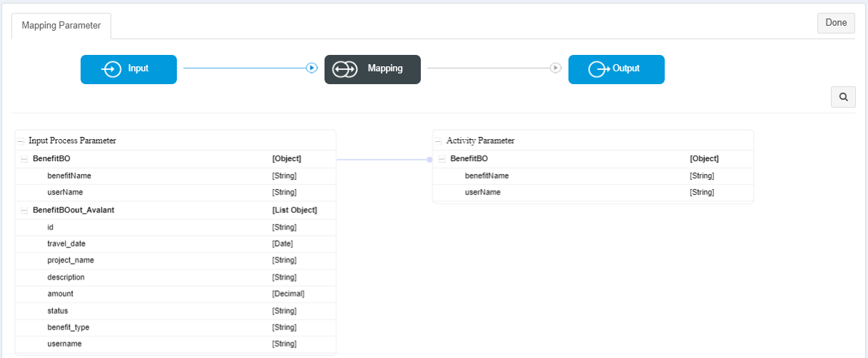Select the status field row

click(175, 311)
